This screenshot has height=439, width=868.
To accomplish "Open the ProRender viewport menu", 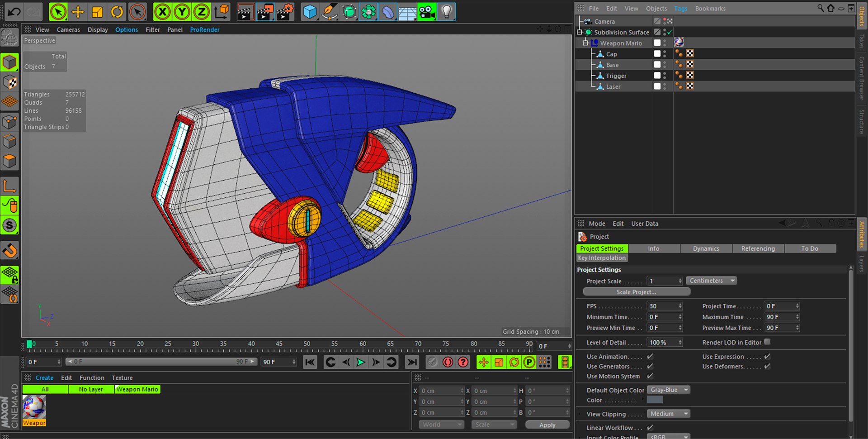I will (x=204, y=30).
